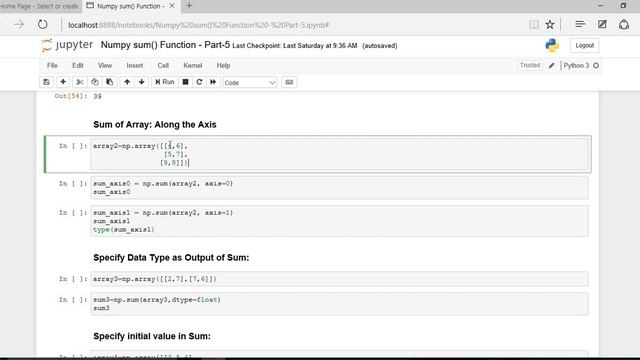The image size is (640, 360).
Task: Click the pencil edit mode indicator
Action: click(x=552, y=65)
